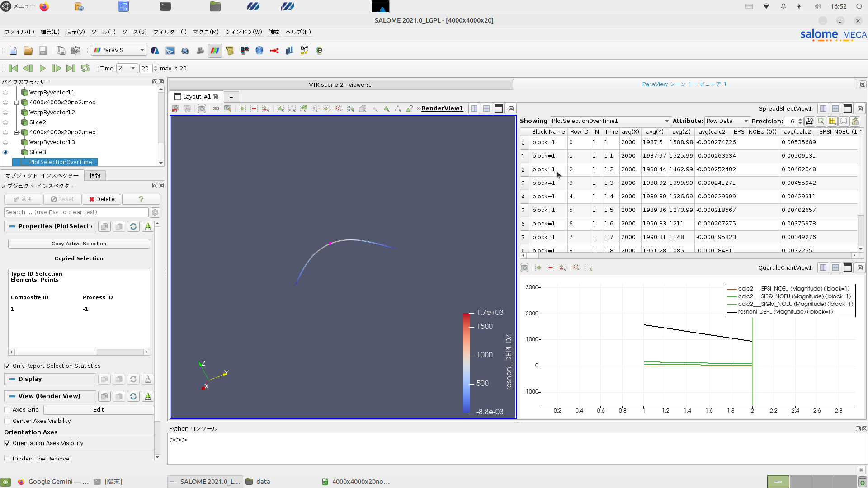Switch to the 情報 tab
868x488 pixels.
95,176
